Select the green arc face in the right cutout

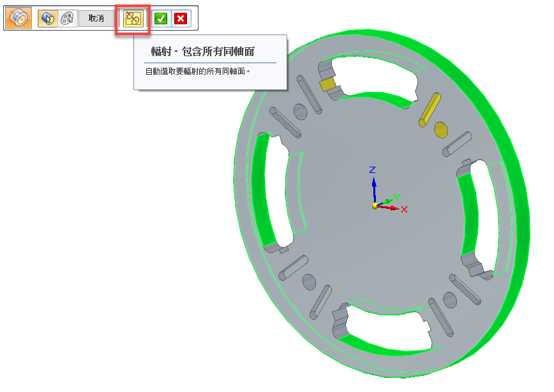coord(470,215)
